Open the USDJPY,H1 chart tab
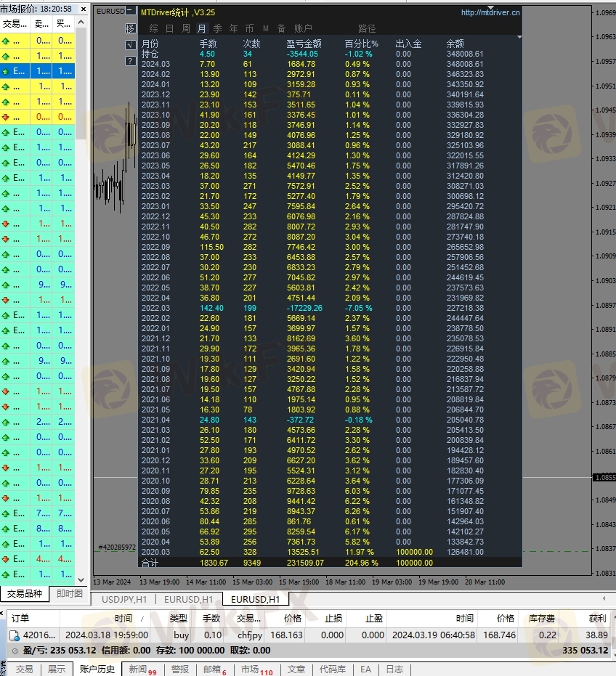This screenshot has width=616, height=676. pyautogui.click(x=124, y=599)
